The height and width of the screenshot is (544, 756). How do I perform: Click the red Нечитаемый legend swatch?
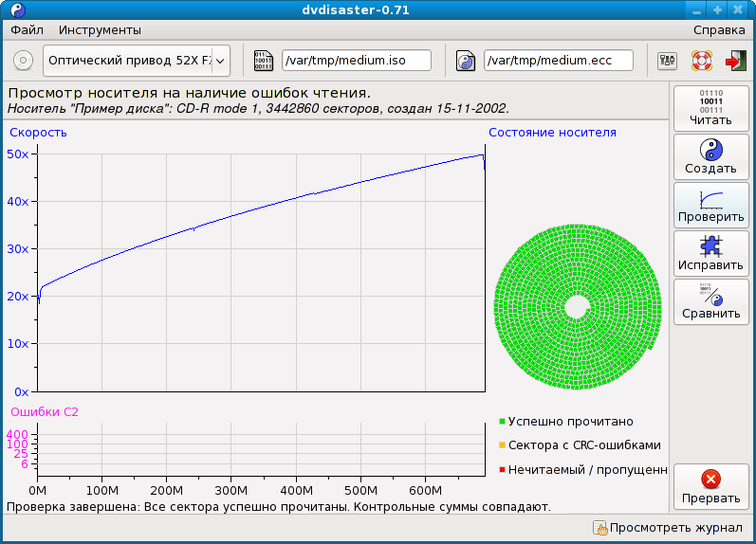coord(502,469)
